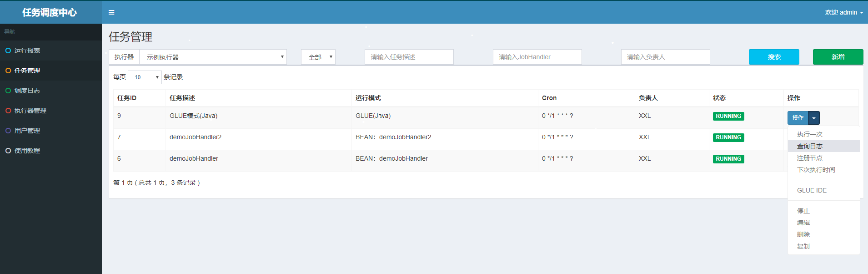Viewport: 868px width, 274px height.
Task: Choose 编辑 from the action menu
Action: [x=823, y=223]
